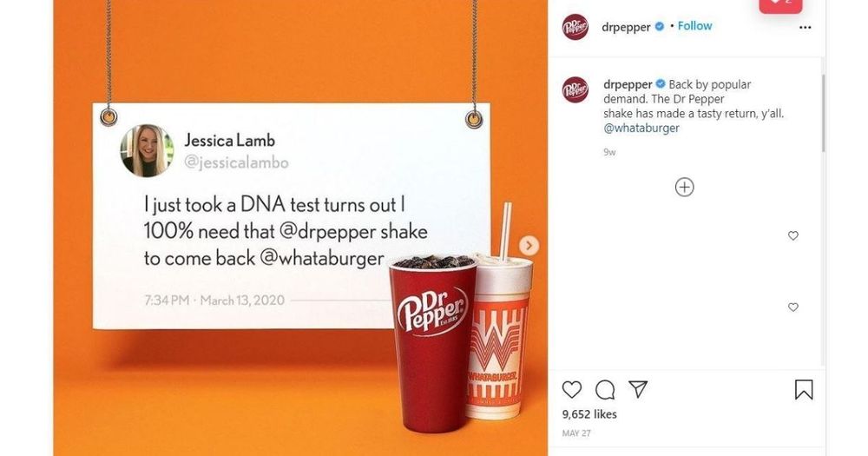Go to next carousel image arrow

(529, 245)
